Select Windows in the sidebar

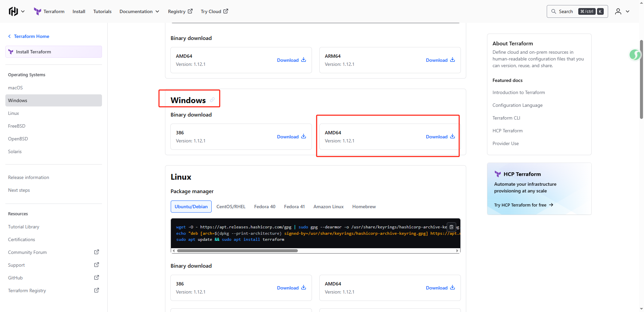[x=54, y=100]
